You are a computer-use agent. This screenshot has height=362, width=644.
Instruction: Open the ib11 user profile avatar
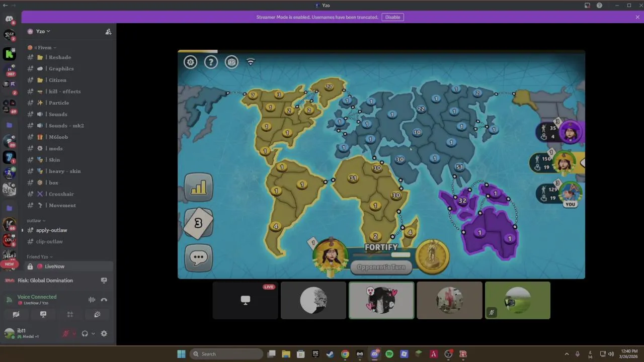click(x=9, y=333)
